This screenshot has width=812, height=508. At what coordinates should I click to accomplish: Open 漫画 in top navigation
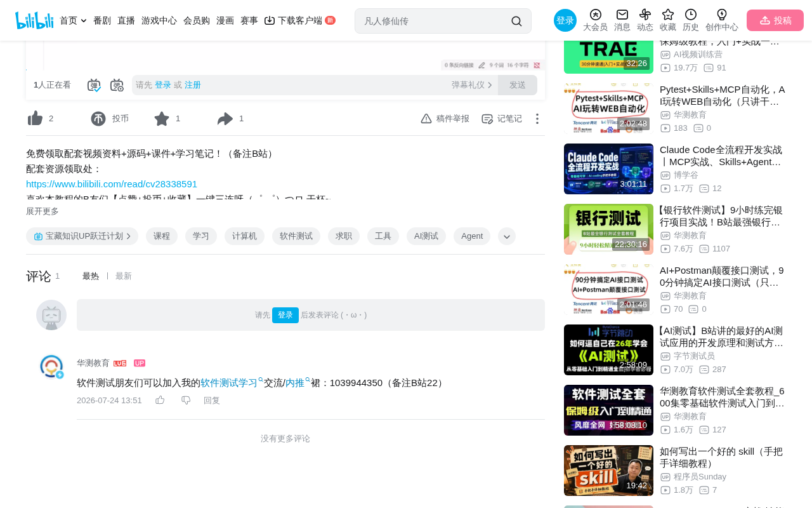click(225, 20)
